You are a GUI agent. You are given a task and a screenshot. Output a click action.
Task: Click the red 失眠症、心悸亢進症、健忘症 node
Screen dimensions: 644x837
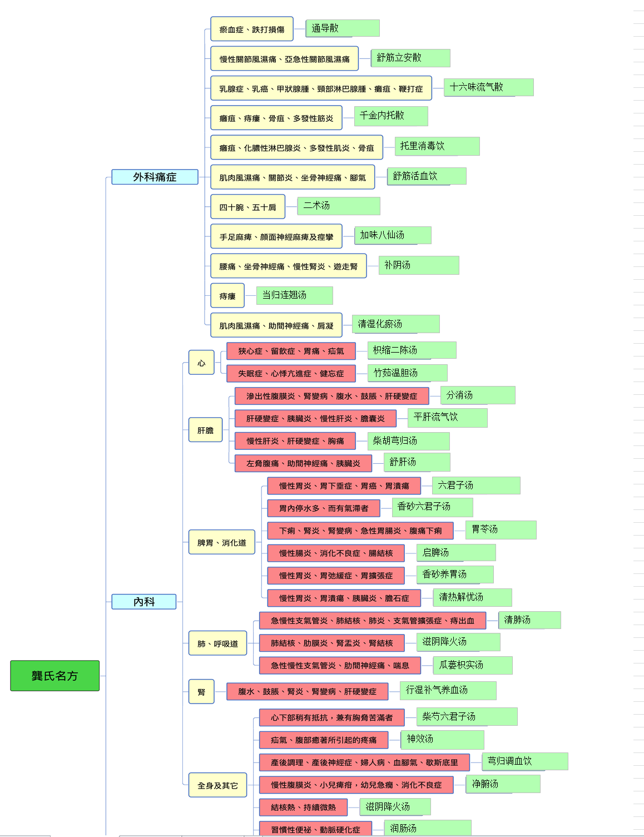click(291, 374)
